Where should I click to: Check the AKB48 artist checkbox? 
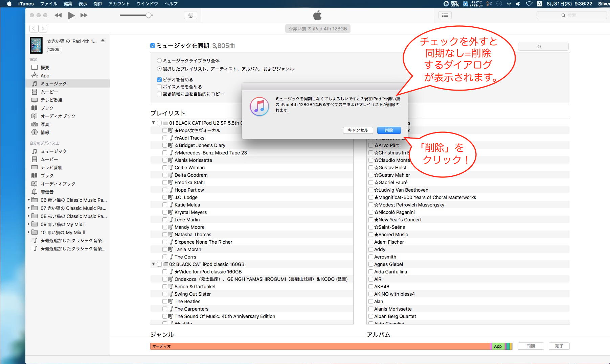[371, 287]
